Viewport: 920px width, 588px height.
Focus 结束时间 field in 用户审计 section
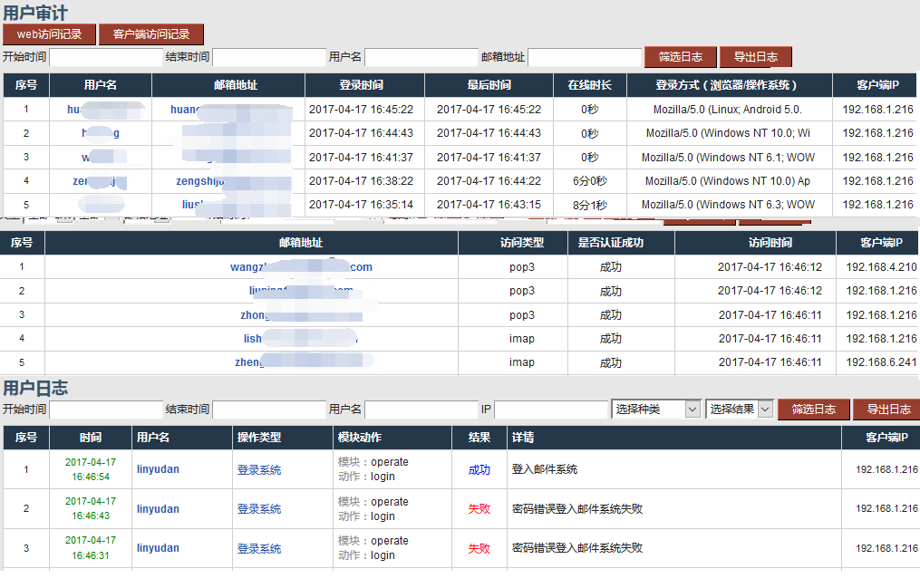point(268,57)
